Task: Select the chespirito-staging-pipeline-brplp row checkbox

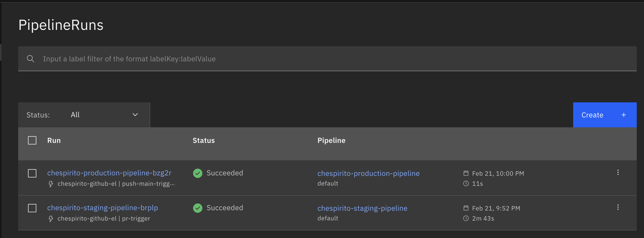Action: click(32, 208)
